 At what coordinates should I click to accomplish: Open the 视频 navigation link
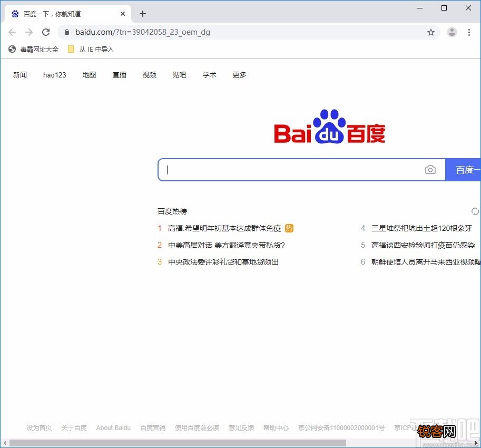[x=150, y=75]
